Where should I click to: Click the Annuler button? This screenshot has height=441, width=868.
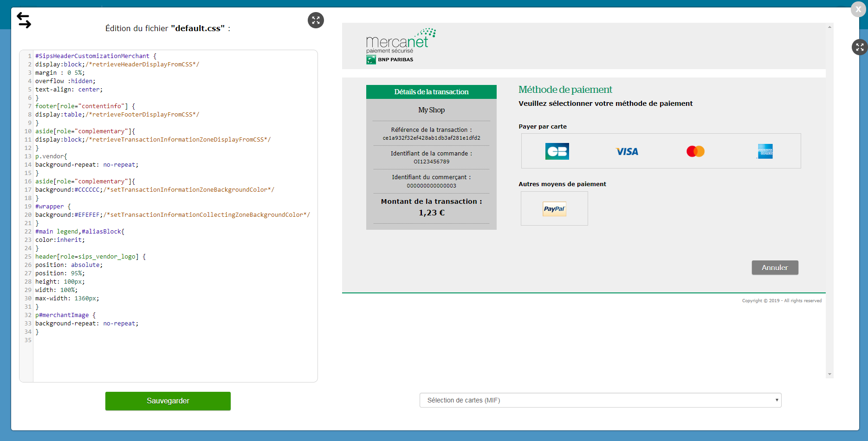pos(775,267)
